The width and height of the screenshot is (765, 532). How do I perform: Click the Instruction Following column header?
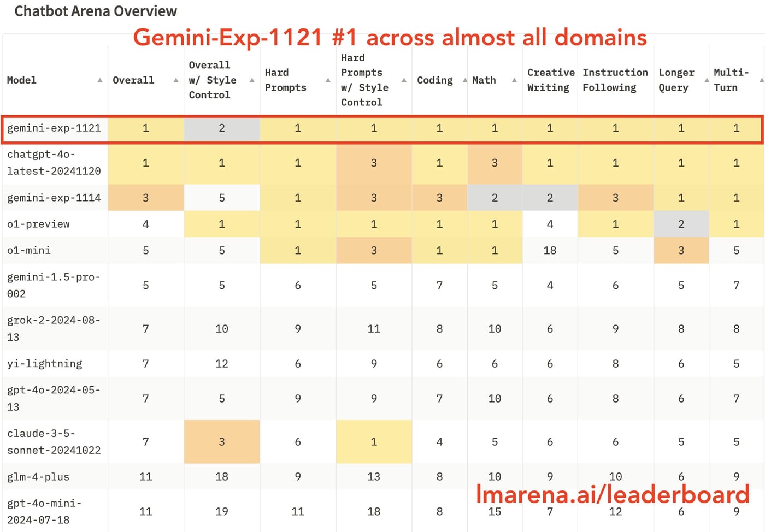615,80
